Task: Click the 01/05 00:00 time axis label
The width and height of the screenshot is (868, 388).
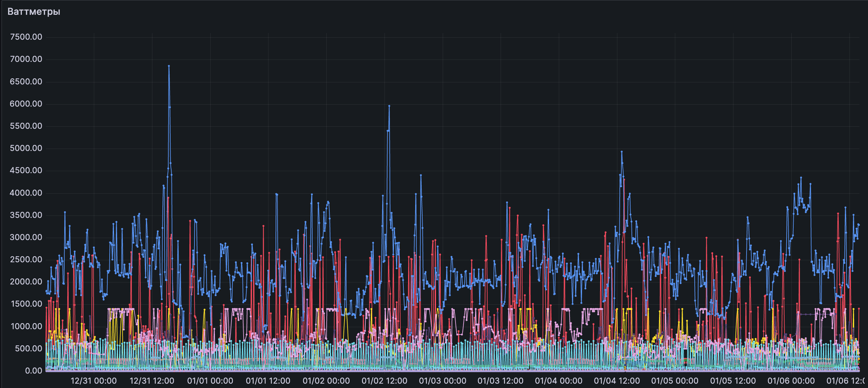Action: click(x=675, y=381)
